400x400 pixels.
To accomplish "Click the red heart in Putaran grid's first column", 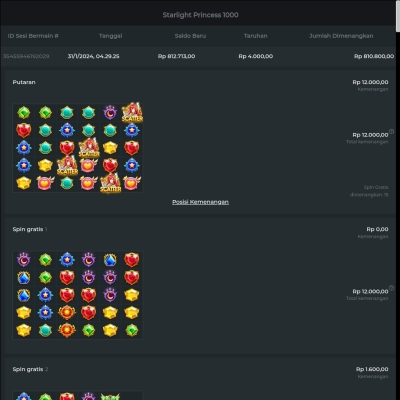I will coord(24,130).
